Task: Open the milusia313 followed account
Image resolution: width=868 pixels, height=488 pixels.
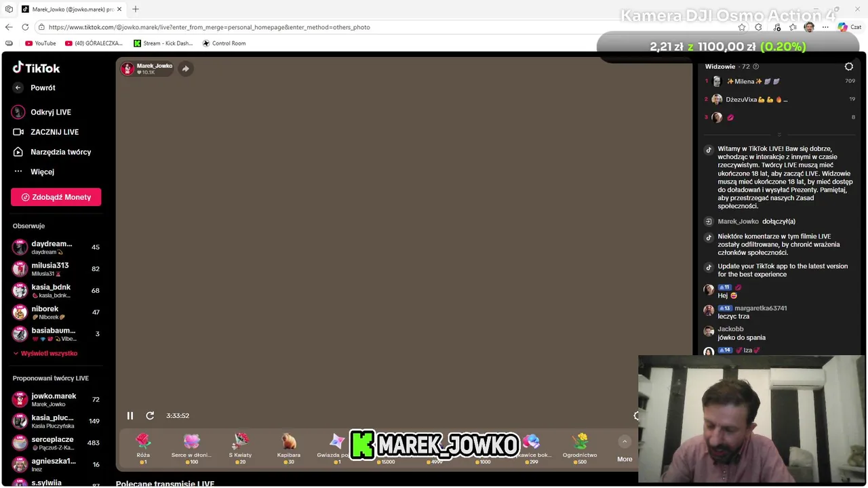Action: pyautogui.click(x=56, y=269)
